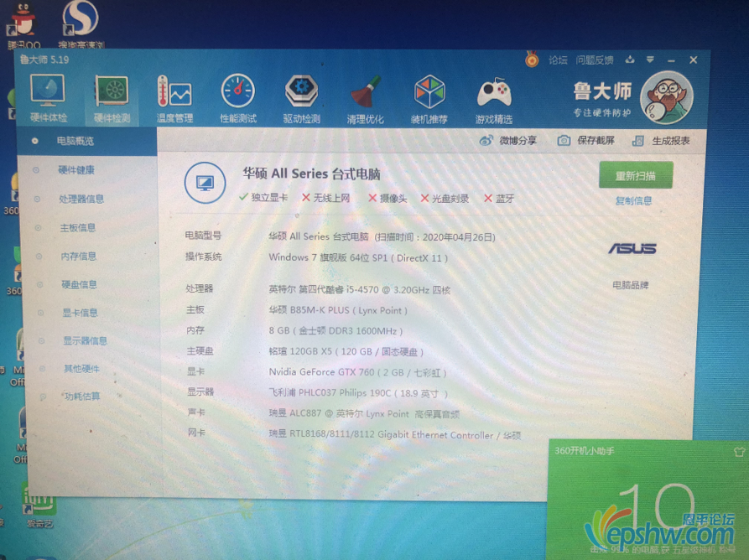Screen dimensions: 749x560
Task: Open 驱动检测 driver detection
Action: 301,99
